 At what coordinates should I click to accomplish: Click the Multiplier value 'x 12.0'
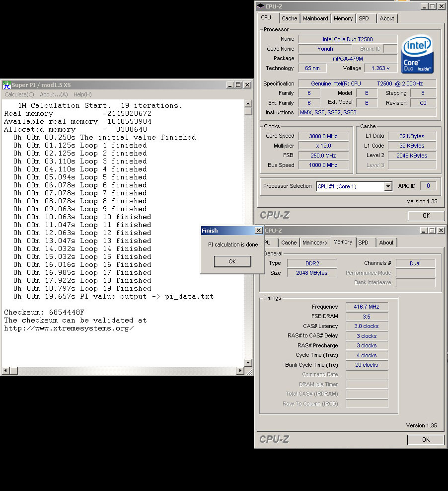tap(323, 146)
